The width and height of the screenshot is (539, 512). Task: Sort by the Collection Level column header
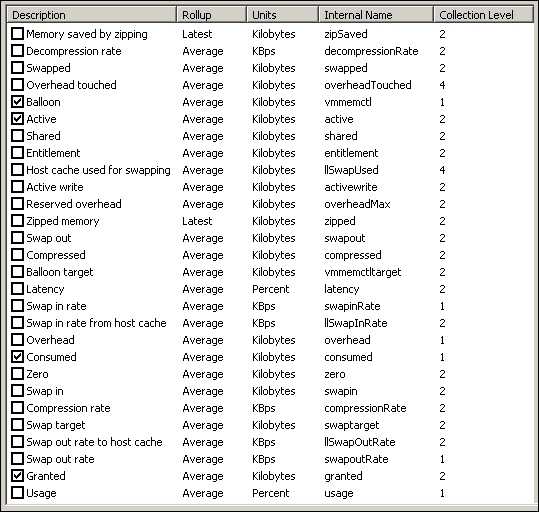484,15
